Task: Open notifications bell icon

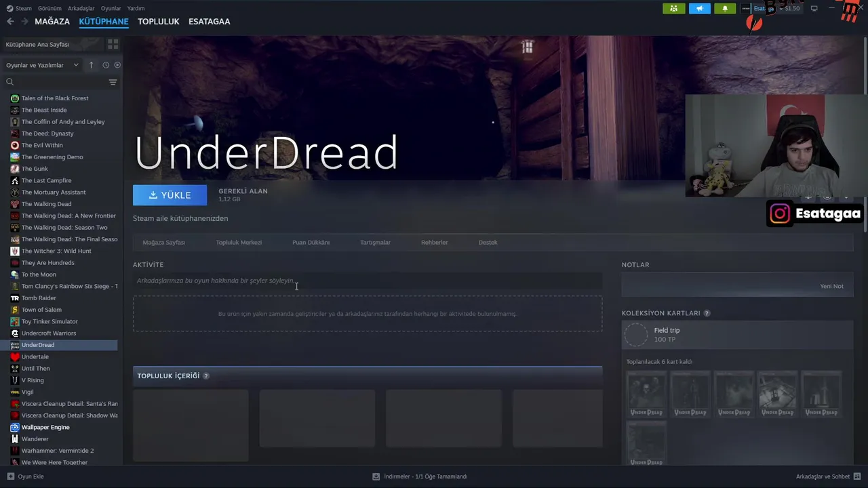Action: [725, 8]
